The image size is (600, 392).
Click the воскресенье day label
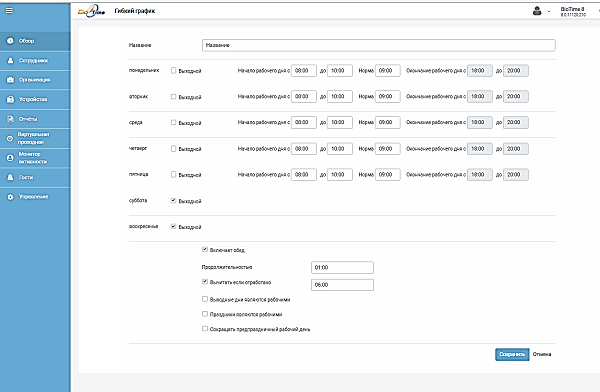tap(143, 226)
